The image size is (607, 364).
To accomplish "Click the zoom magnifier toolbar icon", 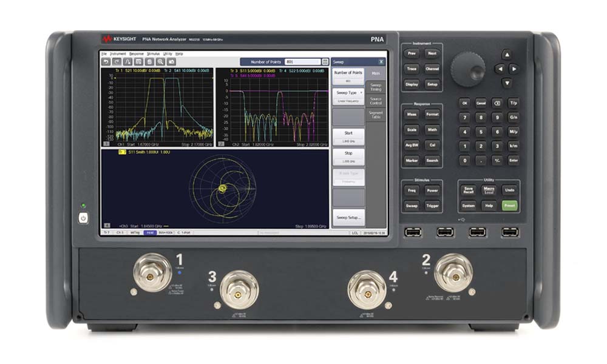I will click(x=160, y=61).
